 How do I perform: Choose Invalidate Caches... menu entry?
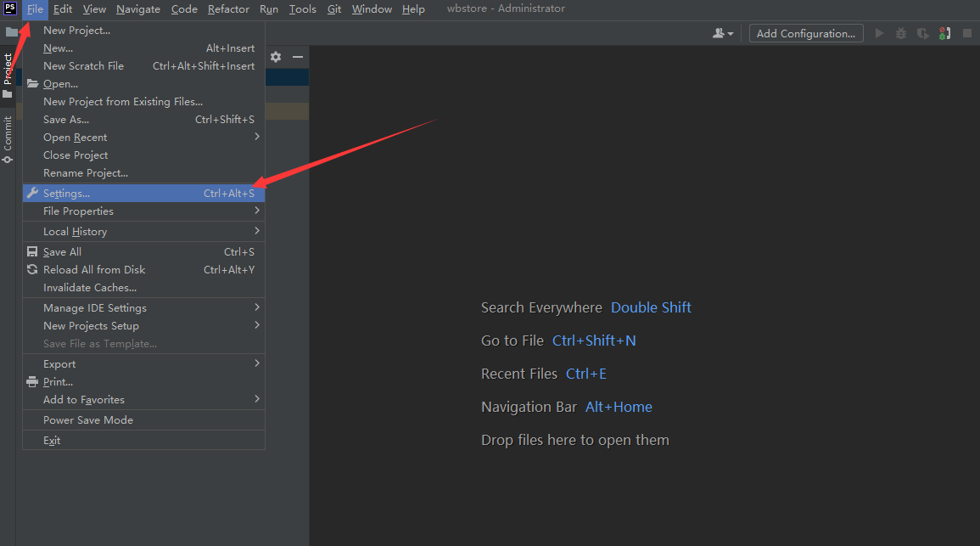[90, 288]
